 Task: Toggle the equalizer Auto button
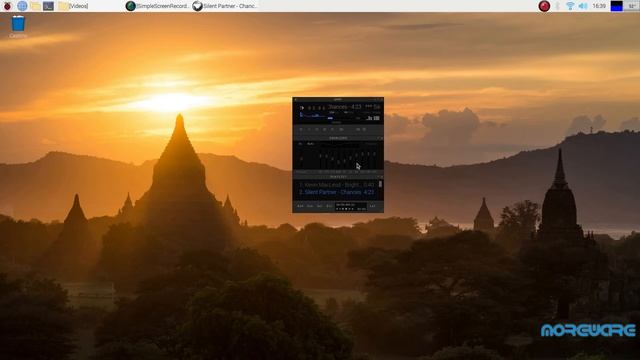click(311, 144)
